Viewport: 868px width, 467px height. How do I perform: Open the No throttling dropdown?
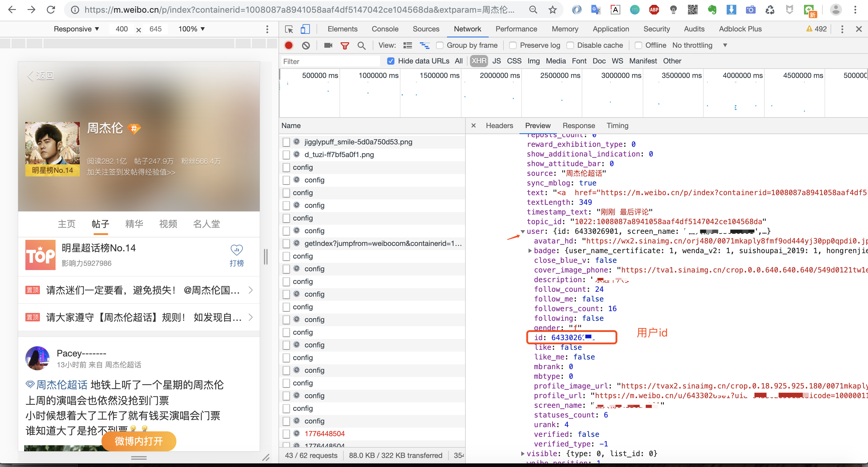click(700, 46)
